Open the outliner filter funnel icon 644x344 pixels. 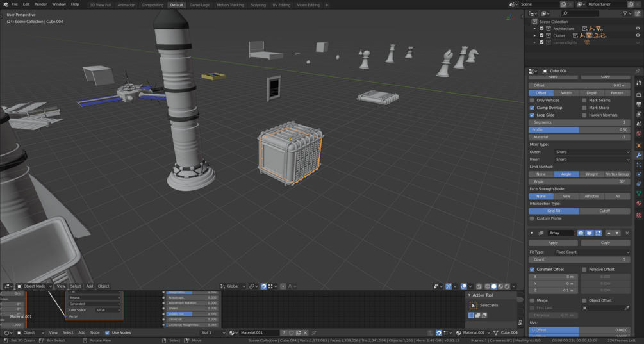(x=625, y=13)
